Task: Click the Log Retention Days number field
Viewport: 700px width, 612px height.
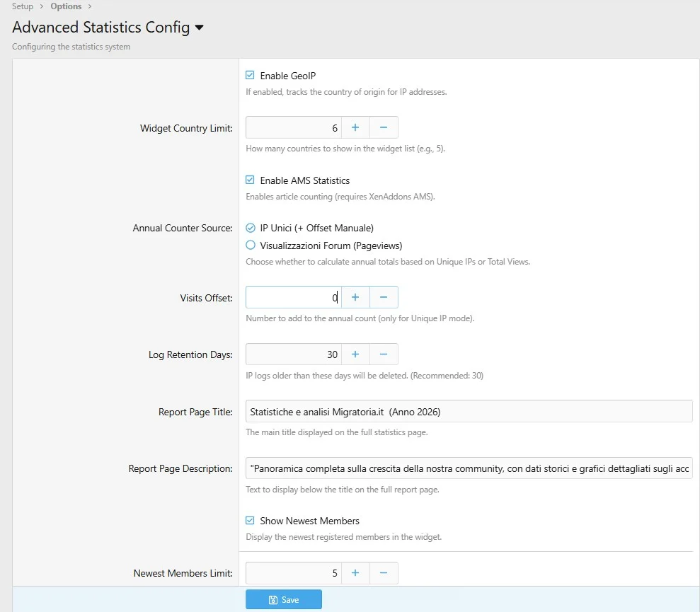Action: (x=293, y=354)
